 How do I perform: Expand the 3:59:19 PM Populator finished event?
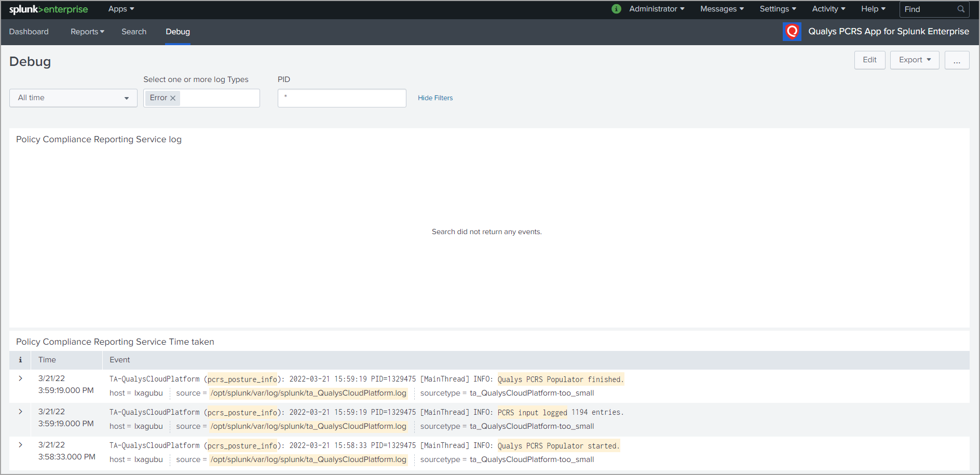20,378
